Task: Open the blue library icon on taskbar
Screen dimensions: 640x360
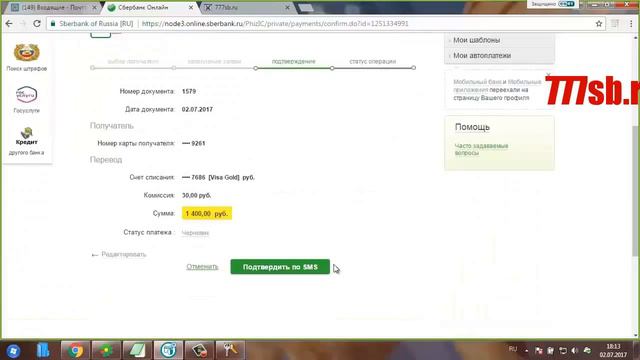Action: click(43, 350)
